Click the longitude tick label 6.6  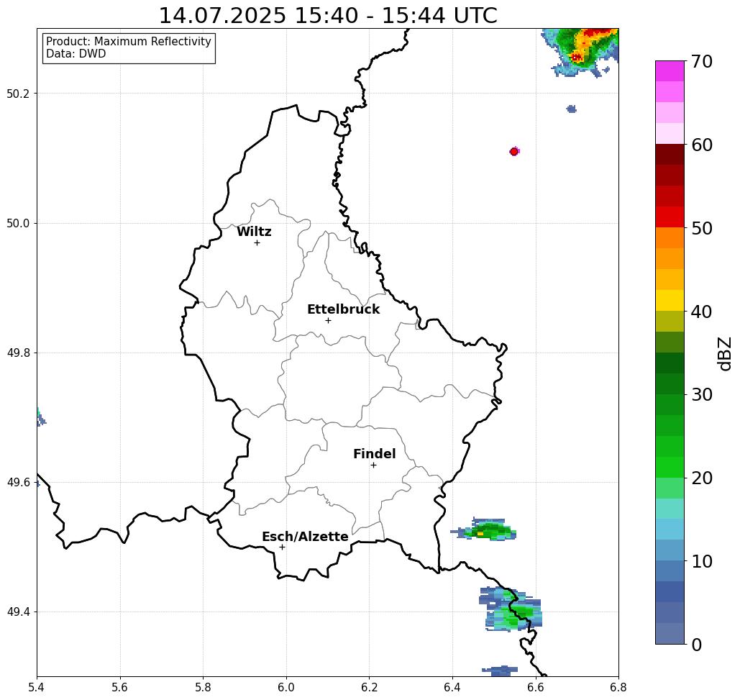coord(535,688)
